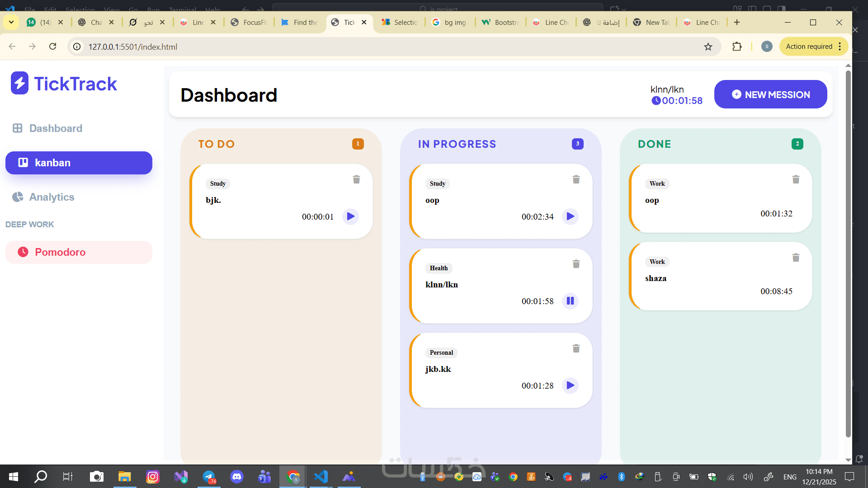Click the NEW MESSION button

coord(770,94)
